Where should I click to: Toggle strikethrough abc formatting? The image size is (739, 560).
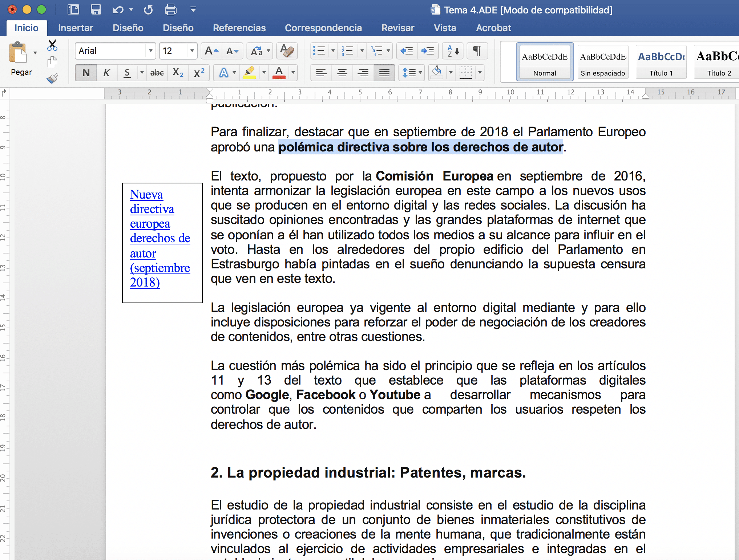click(x=157, y=73)
